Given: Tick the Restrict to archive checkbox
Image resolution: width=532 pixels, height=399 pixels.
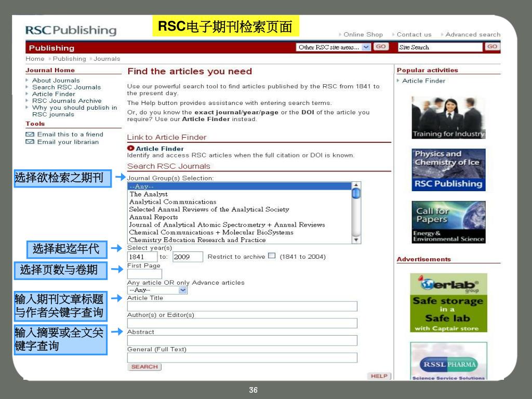Looking at the screenshot, I should pos(271,256).
